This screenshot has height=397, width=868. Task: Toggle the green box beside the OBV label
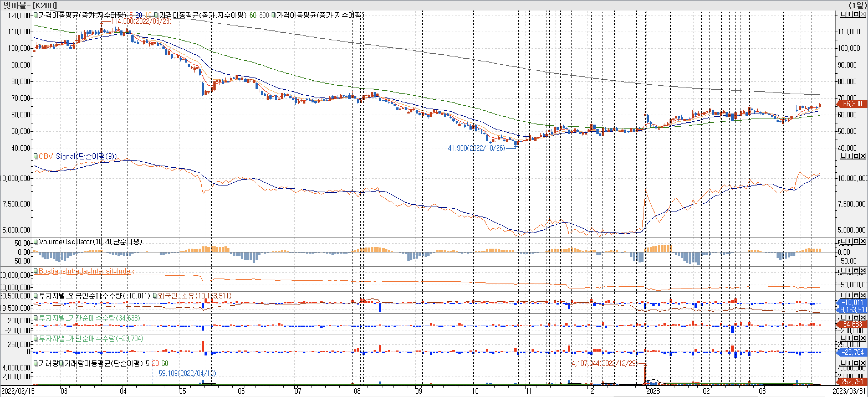pyautogui.click(x=36, y=156)
